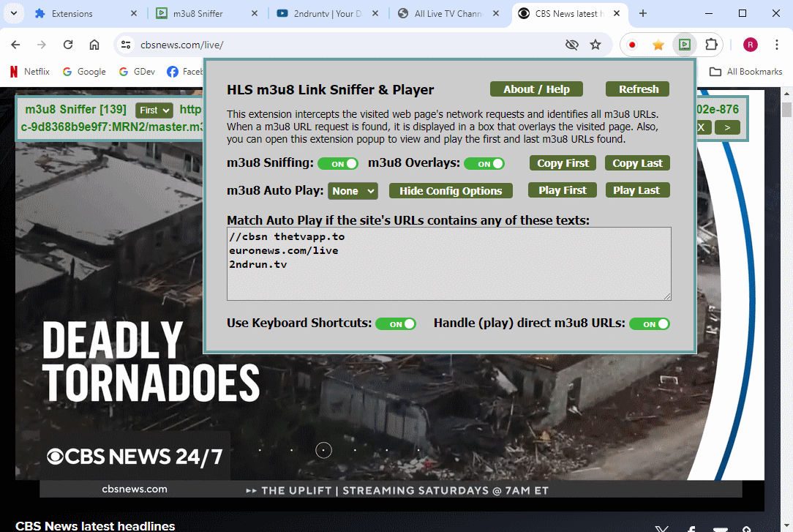This screenshot has height=532, width=793.
Task: Click the Copy Last button
Action: pyautogui.click(x=637, y=163)
